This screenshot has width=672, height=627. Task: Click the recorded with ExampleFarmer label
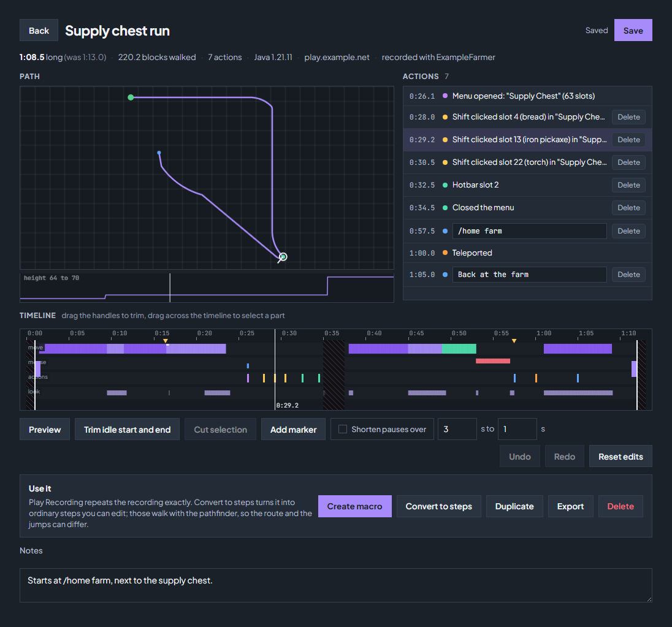[438, 58]
